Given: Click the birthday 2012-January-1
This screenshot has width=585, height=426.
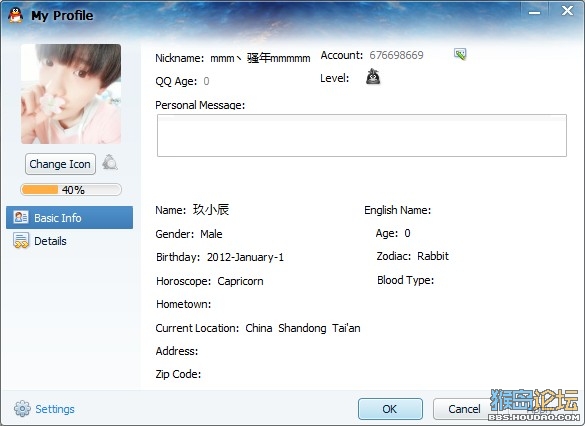Looking at the screenshot, I should [x=245, y=257].
